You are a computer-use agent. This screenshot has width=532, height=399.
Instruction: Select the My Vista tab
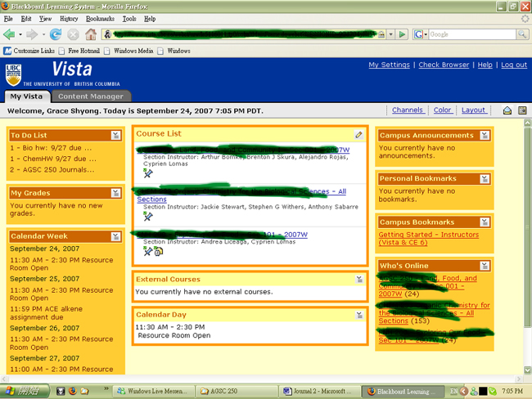point(26,96)
